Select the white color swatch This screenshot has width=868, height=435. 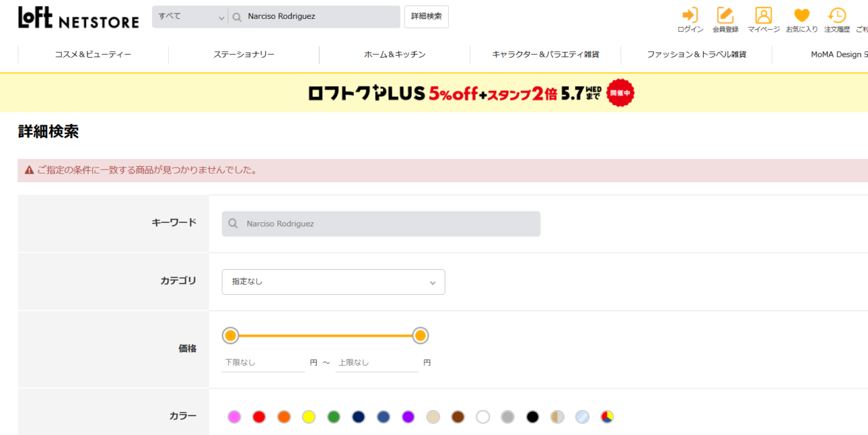tap(483, 417)
